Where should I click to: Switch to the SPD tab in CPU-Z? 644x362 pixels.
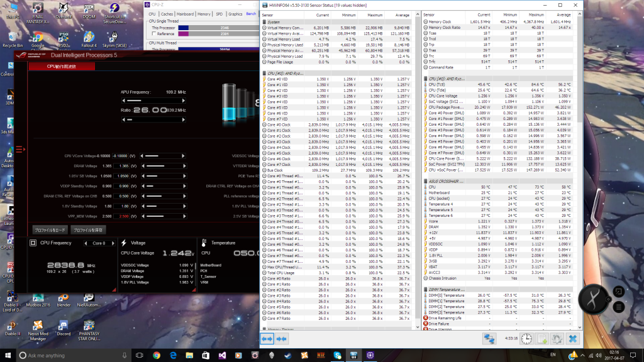[219, 14]
